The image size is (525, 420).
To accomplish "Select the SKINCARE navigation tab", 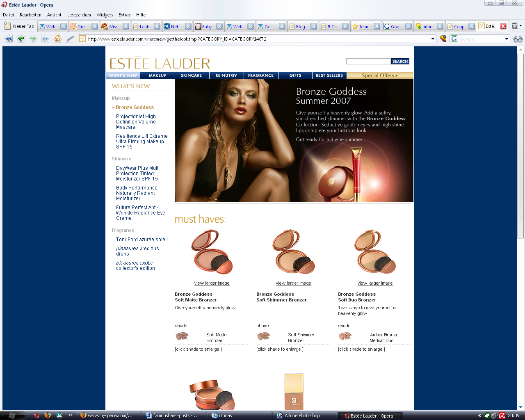I will 192,75.
